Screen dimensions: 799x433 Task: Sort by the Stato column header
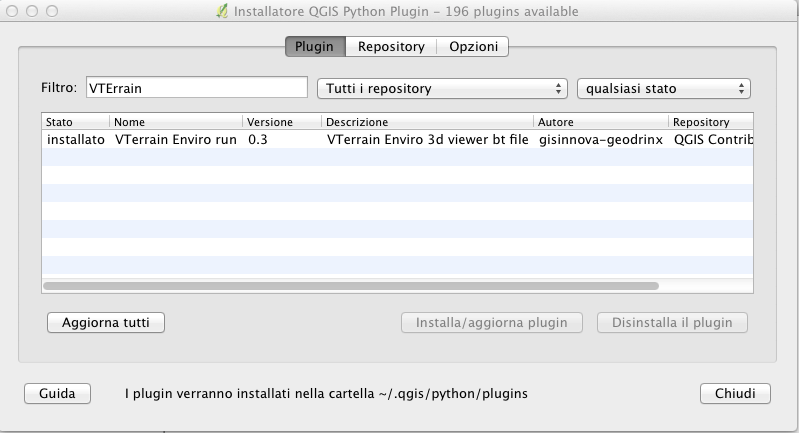(x=75, y=122)
